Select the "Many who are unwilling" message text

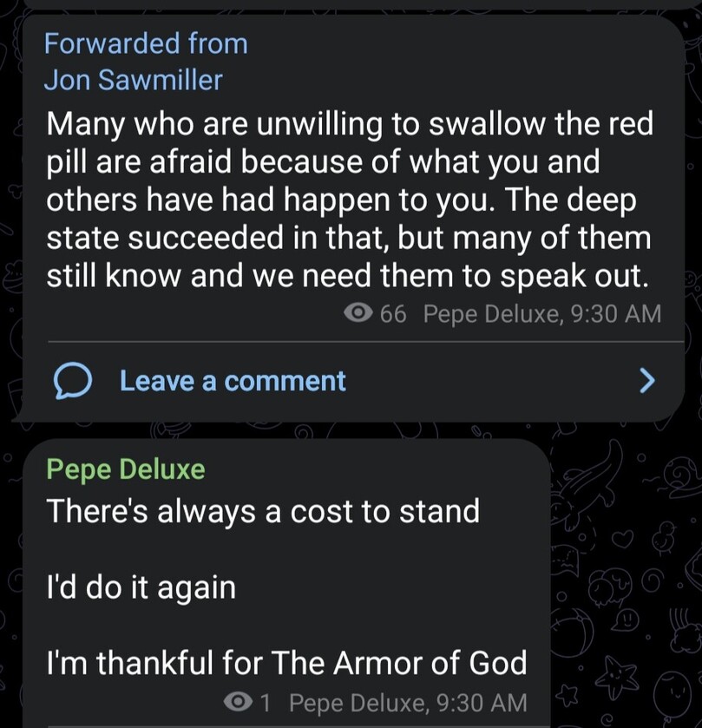[x=348, y=200]
